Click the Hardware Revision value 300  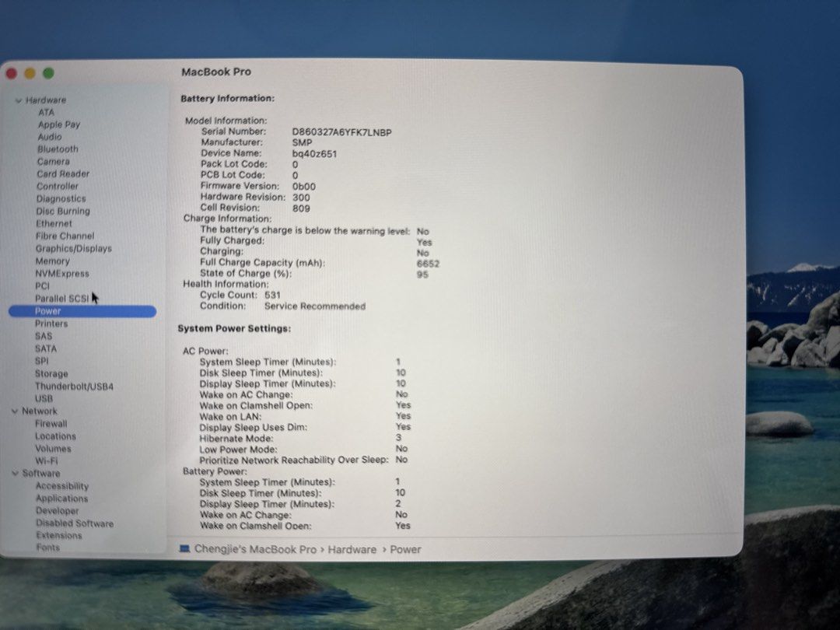(x=301, y=197)
